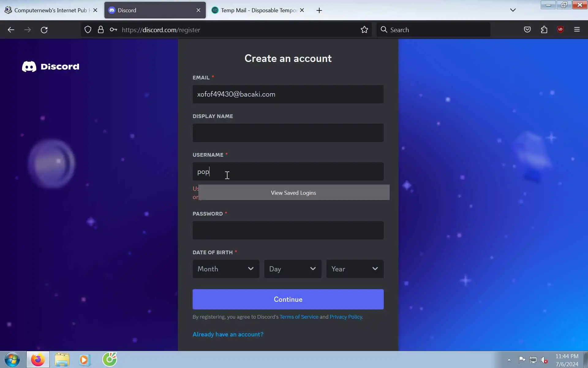Click the Discord logo in the page header
This screenshot has height=368, width=588.
(51, 67)
